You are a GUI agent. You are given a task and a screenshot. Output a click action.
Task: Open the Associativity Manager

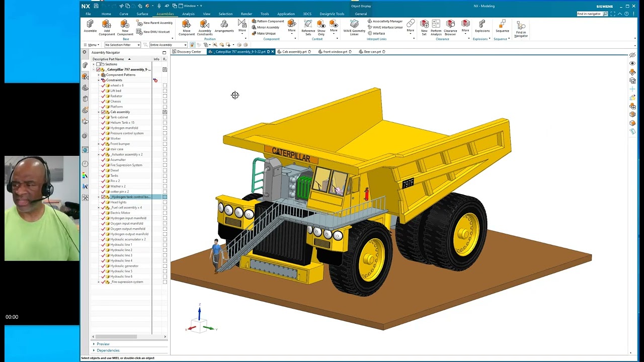[385, 21]
